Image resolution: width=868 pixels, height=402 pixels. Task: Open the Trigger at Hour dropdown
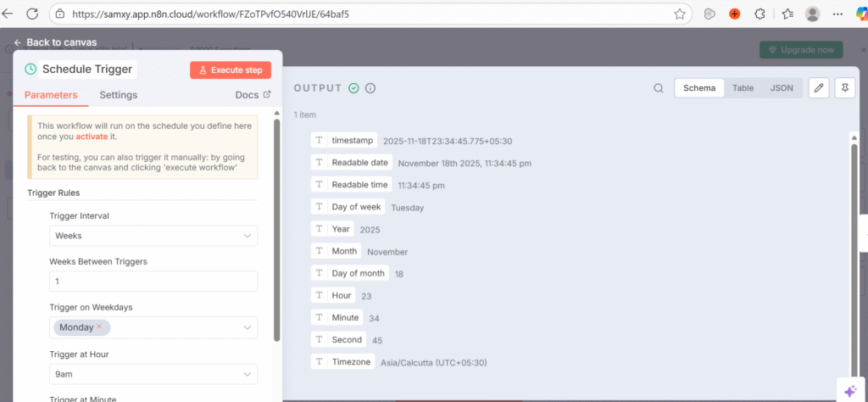click(x=153, y=374)
